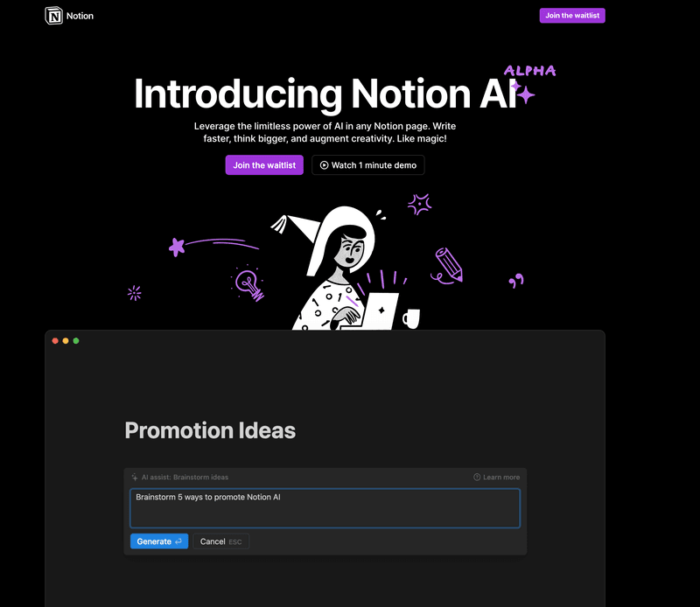Click the Generate button
Viewport: 700px width, 607px height.
(158, 541)
